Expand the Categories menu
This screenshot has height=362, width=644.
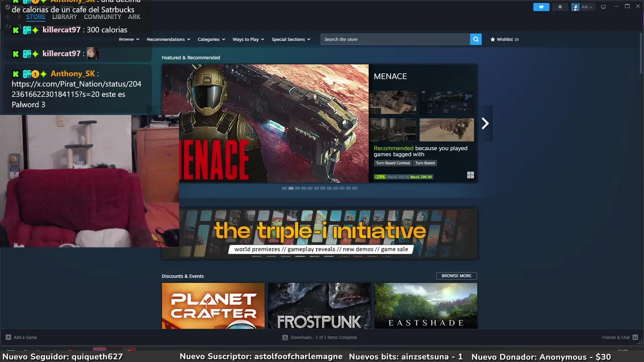pos(211,39)
